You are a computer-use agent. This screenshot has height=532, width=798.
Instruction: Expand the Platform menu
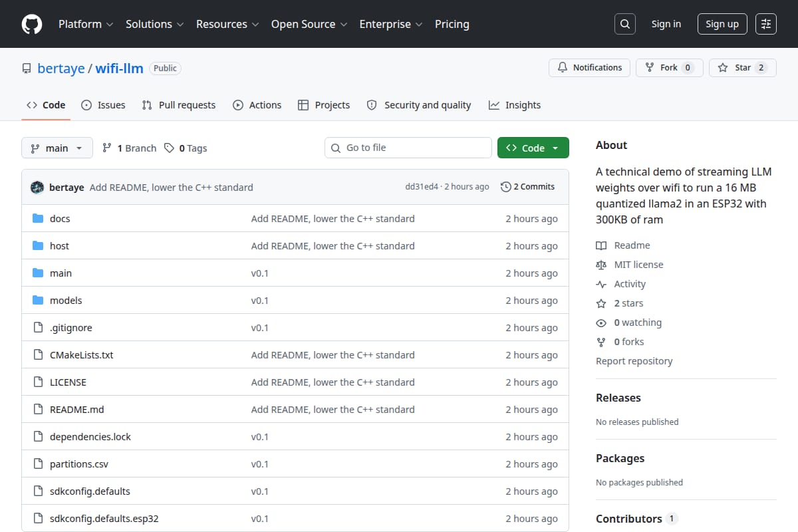86,24
